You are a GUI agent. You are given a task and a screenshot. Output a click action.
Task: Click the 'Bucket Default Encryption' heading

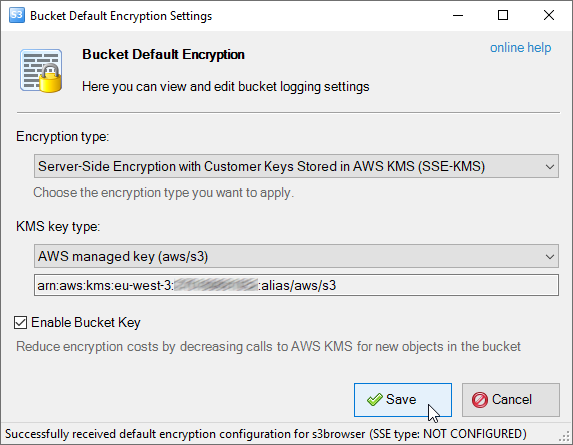[163, 54]
